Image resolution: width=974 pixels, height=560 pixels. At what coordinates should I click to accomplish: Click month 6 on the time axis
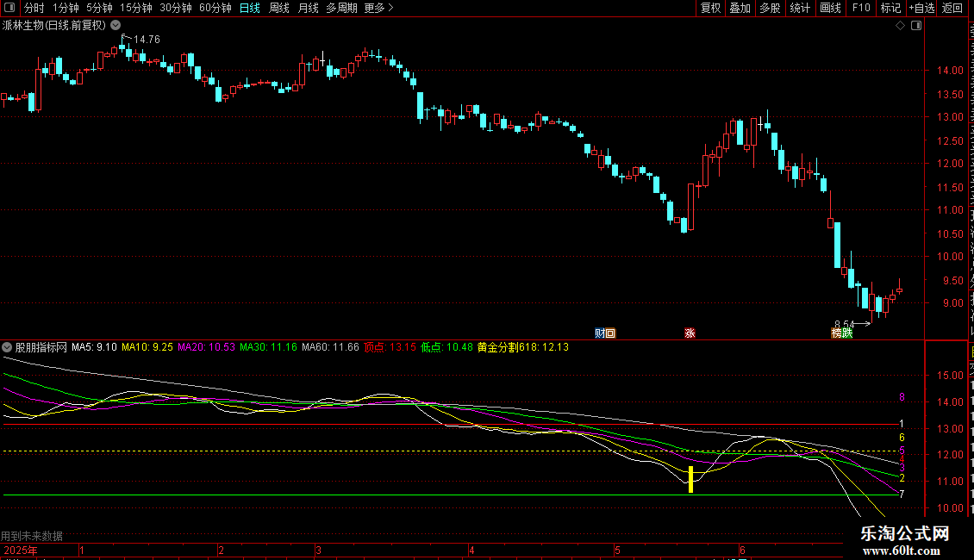pos(742,550)
